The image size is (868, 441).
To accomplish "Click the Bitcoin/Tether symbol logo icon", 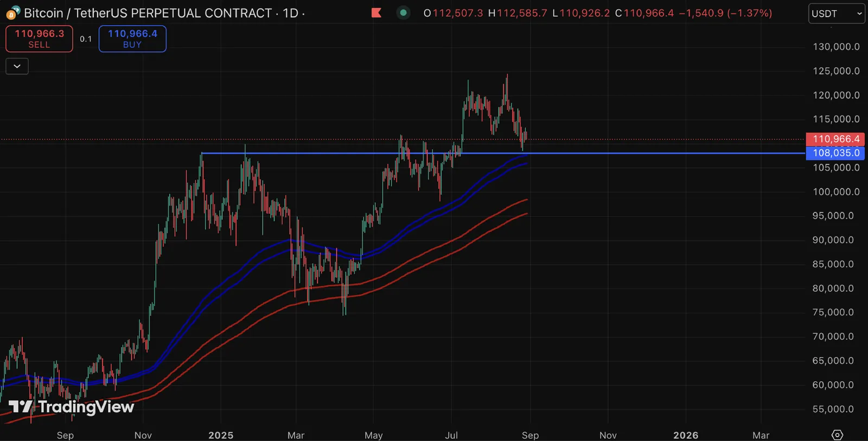I will click(x=12, y=12).
